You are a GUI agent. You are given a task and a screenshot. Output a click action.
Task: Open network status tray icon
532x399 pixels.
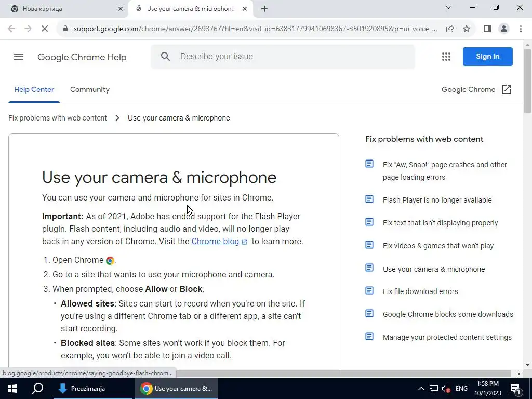pos(434,389)
